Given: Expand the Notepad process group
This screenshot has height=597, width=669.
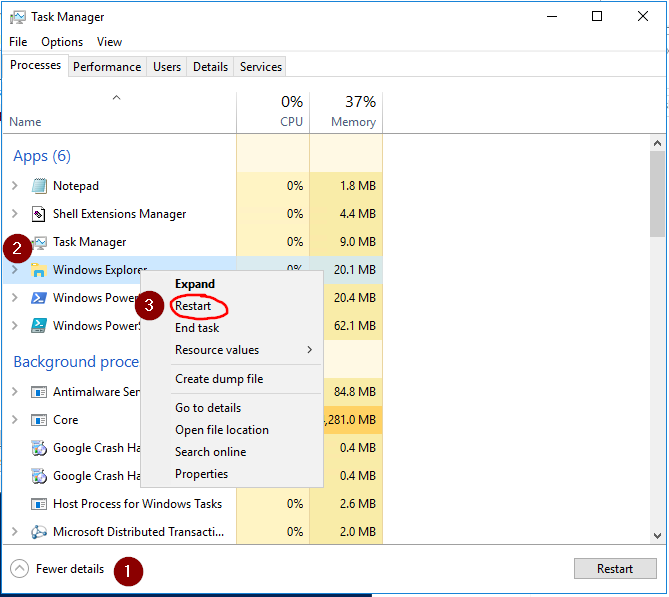Looking at the screenshot, I should click(15, 186).
